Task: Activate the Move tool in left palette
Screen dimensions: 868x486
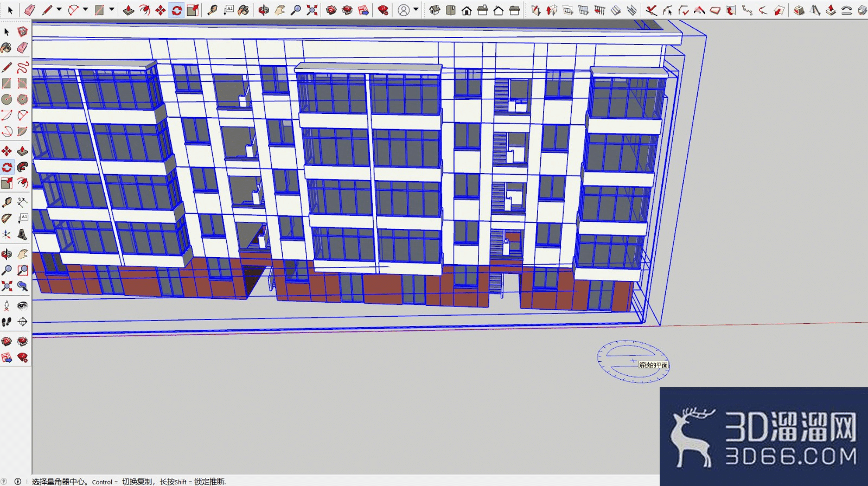Action: pos(7,151)
